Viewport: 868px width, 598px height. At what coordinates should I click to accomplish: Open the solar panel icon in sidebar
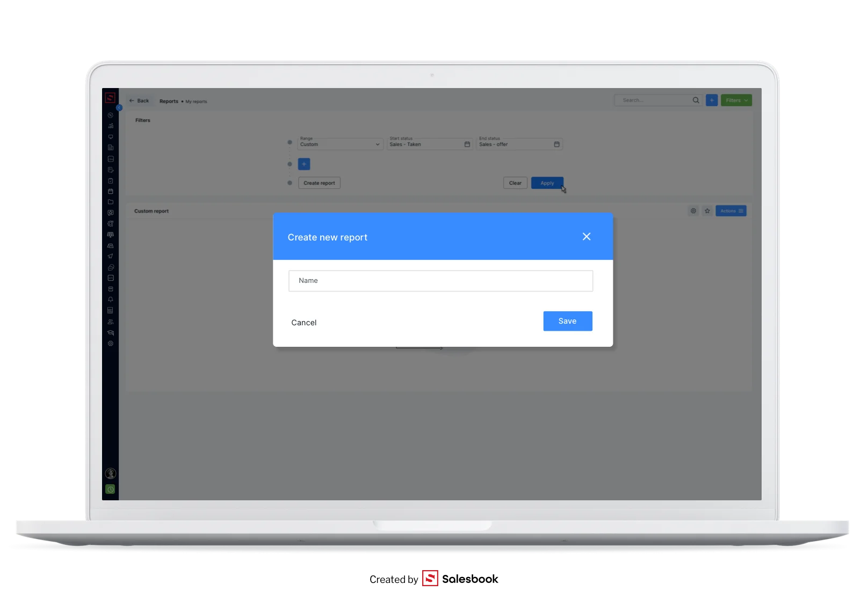(x=111, y=235)
